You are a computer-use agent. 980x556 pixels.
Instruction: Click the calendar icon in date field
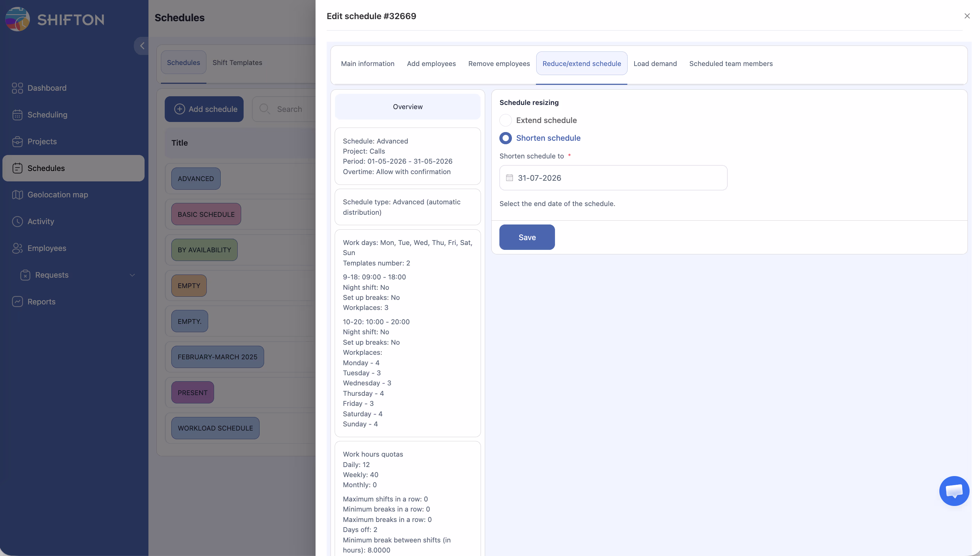(x=509, y=178)
